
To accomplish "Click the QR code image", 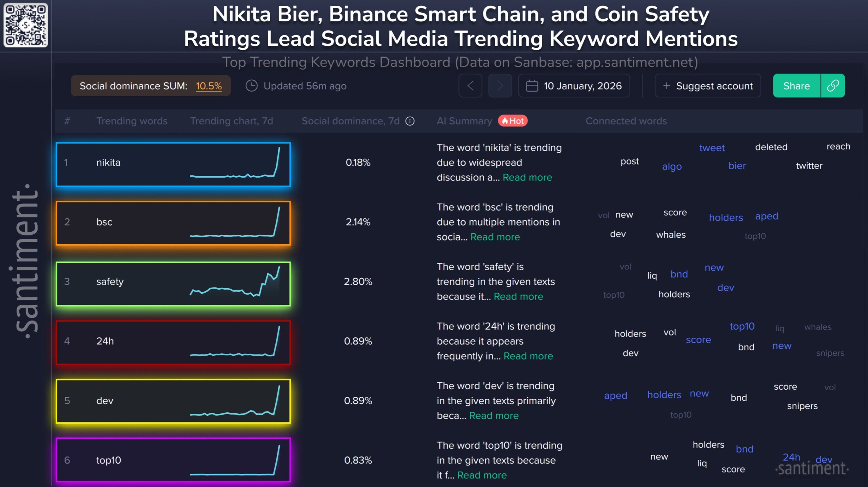I will click(26, 25).
